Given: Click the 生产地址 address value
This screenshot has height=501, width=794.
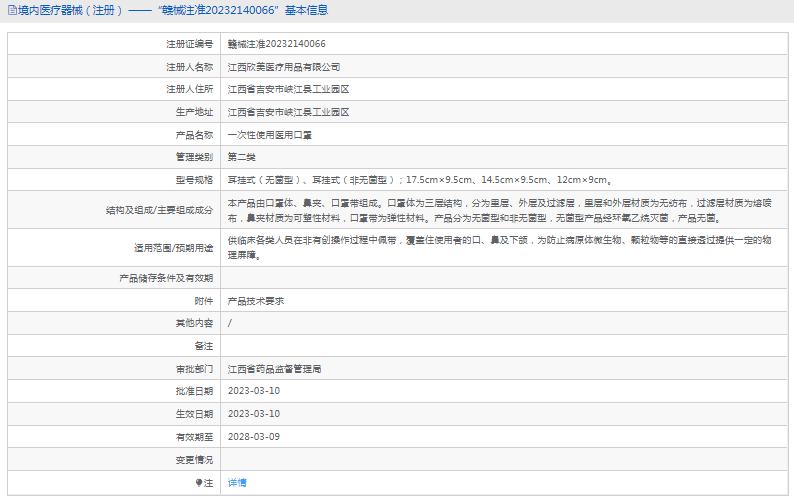Looking at the screenshot, I should (288, 112).
